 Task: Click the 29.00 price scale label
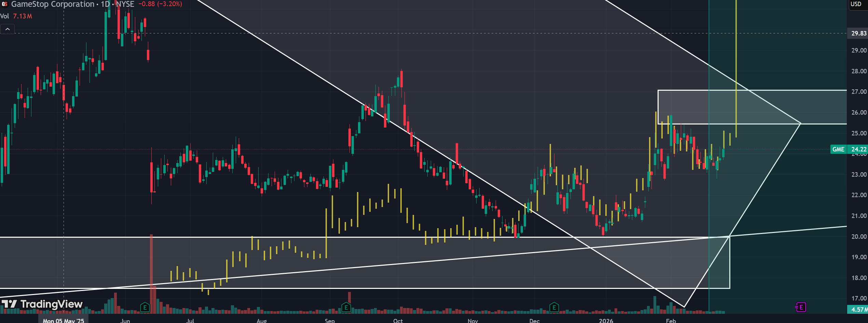(x=859, y=50)
